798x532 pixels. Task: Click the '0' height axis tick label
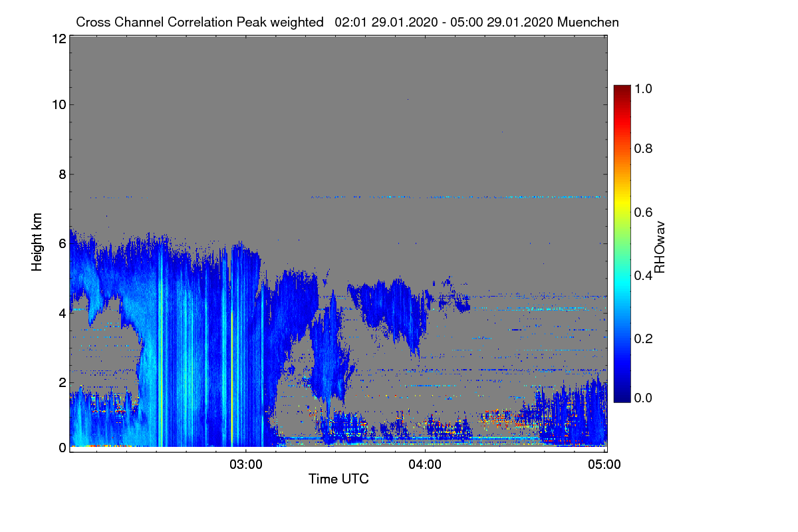point(62,448)
